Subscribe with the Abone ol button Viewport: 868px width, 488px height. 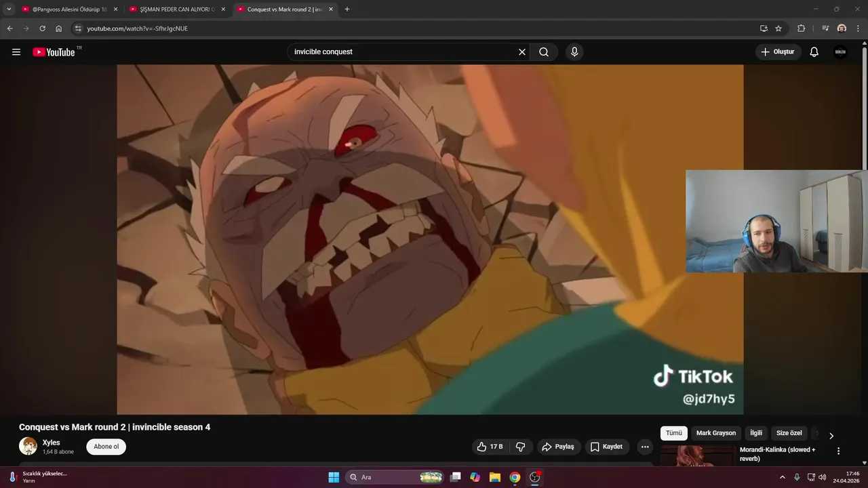point(106,447)
